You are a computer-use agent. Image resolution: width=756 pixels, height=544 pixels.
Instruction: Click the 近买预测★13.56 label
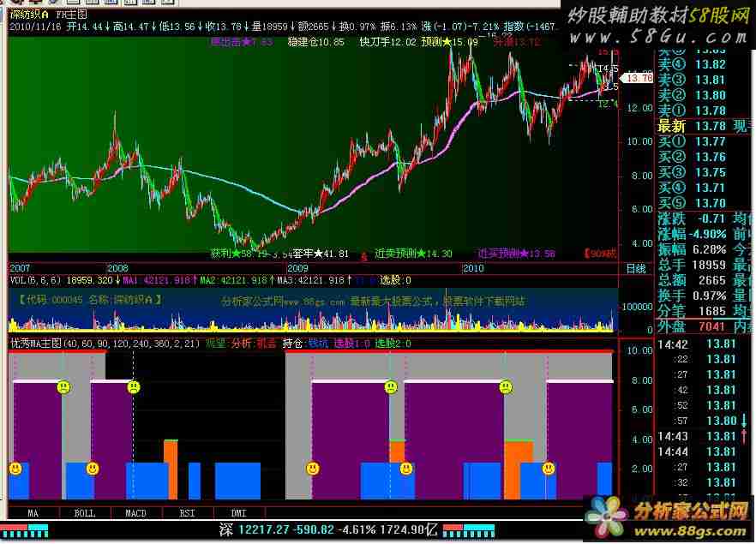pyautogui.click(x=516, y=254)
